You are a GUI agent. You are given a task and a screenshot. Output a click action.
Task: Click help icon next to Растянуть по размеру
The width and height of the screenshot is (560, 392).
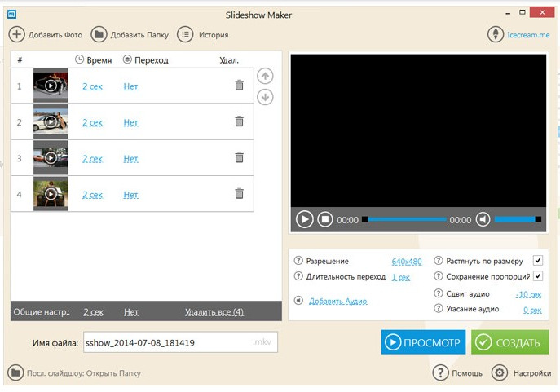[439, 261]
